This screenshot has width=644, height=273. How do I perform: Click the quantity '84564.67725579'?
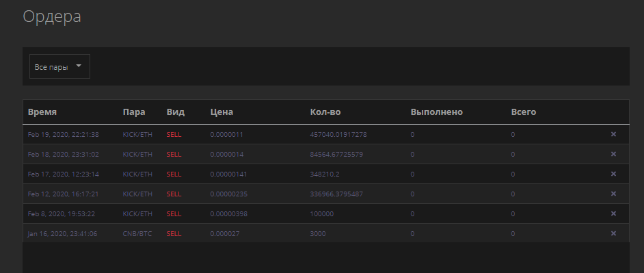coord(336,154)
